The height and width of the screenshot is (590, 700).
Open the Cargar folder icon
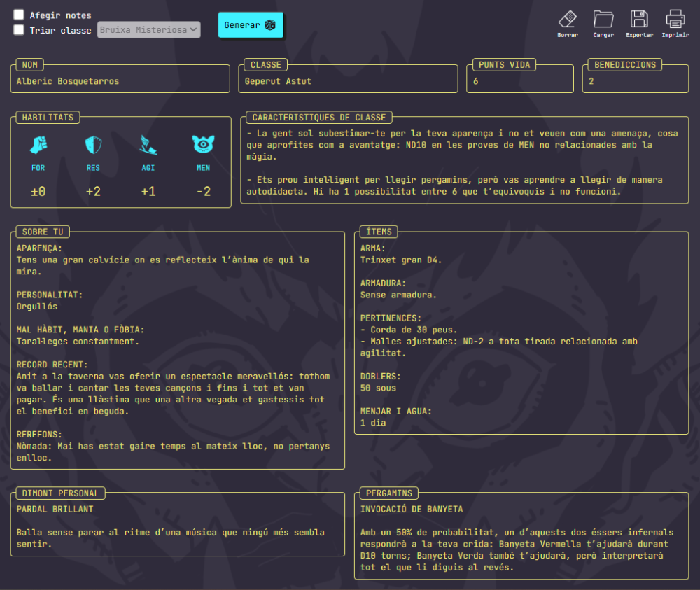click(x=603, y=19)
